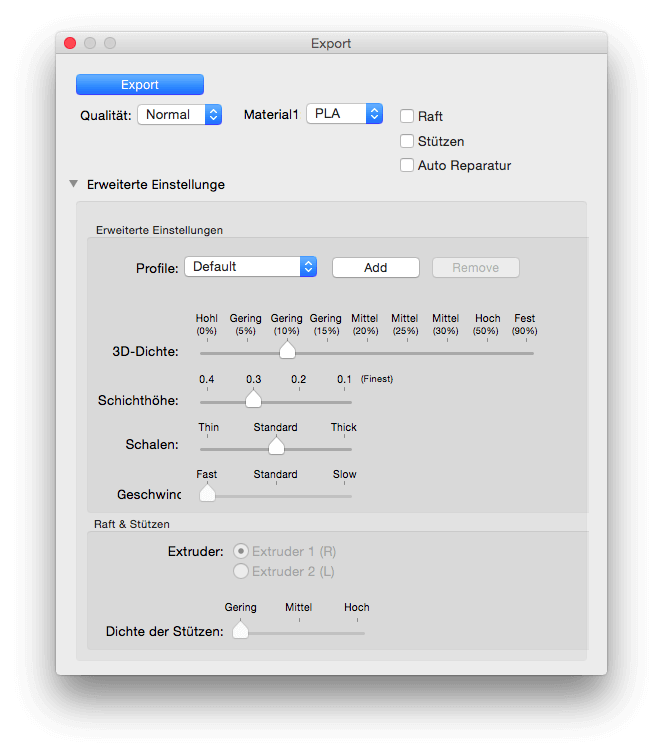The height and width of the screenshot is (755, 663).
Task: Select the Extruder 1 (R) radio button
Action: click(x=241, y=551)
